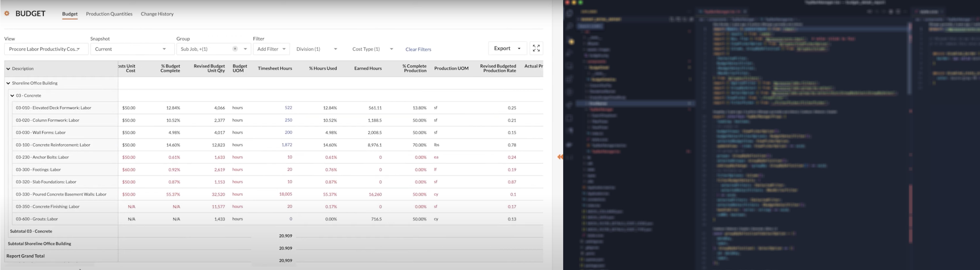Collapse the Shoreline Office Building group

click(8, 83)
